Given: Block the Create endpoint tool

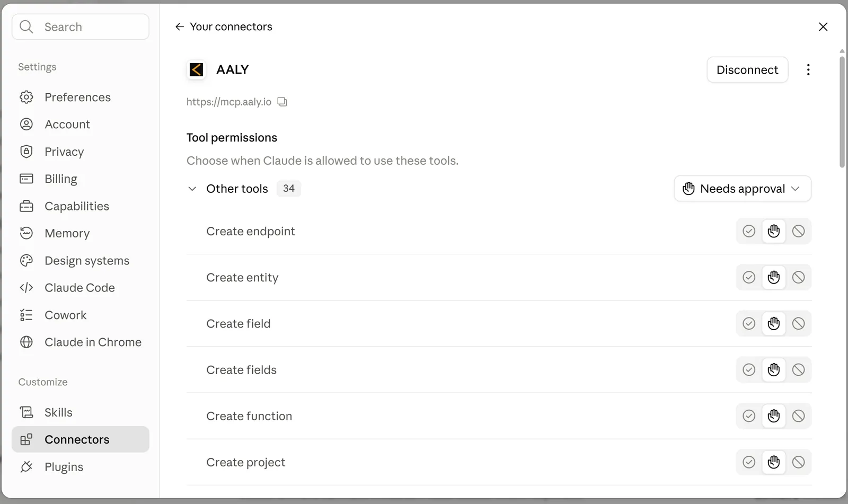Looking at the screenshot, I should click(799, 231).
